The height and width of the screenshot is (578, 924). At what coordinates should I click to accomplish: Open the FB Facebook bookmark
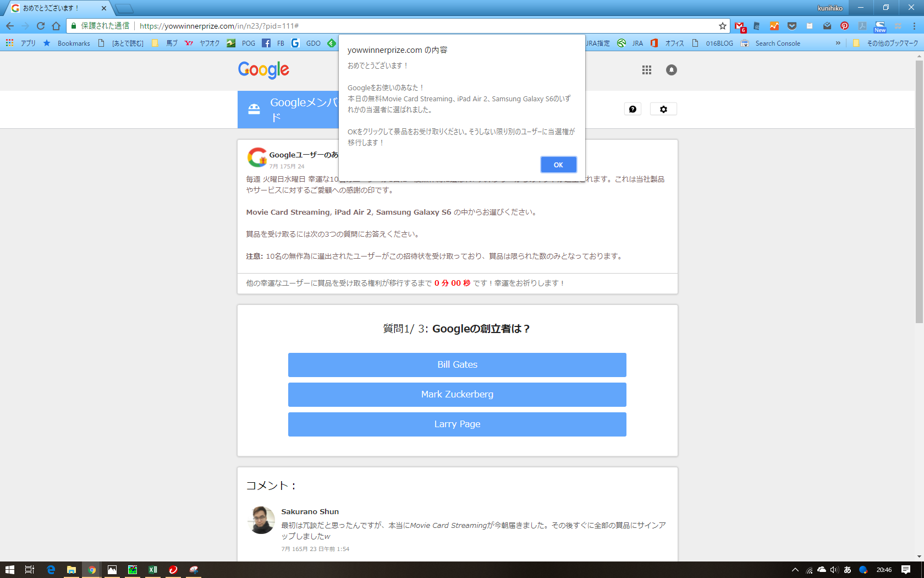[x=273, y=43]
